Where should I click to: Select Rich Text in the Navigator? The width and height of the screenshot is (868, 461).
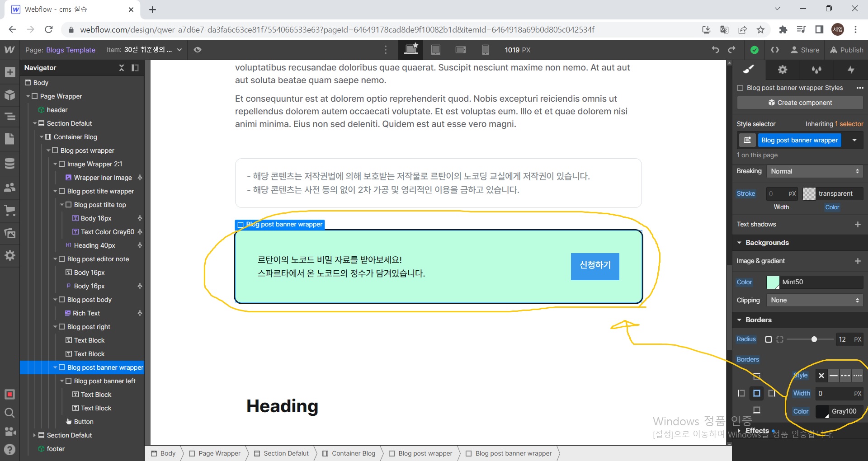point(86,313)
